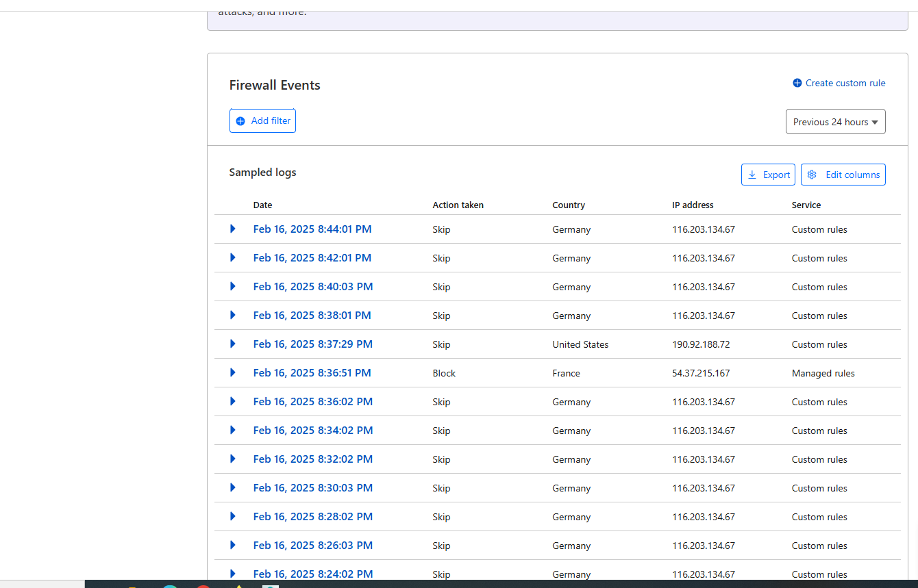The height and width of the screenshot is (588, 918).
Task: Click the Managed rules service cell
Action: click(x=823, y=373)
